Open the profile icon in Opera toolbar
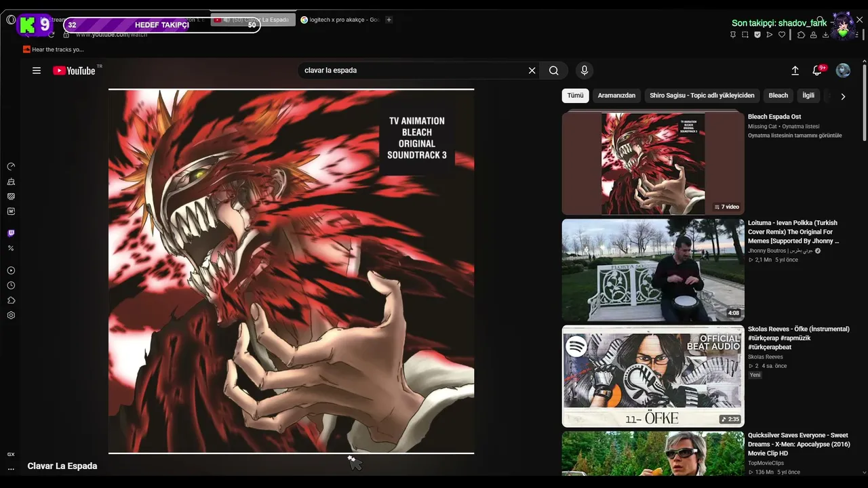 point(813,35)
